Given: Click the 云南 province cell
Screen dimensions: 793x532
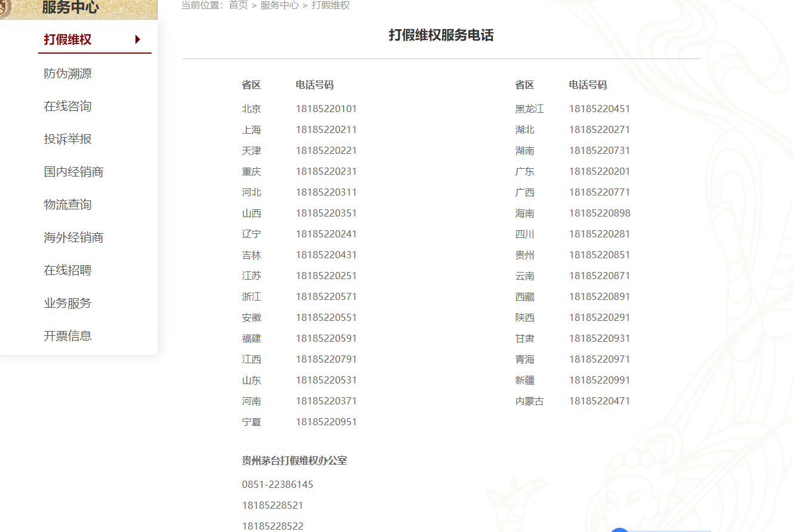Looking at the screenshot, I should tap(524, 276).
